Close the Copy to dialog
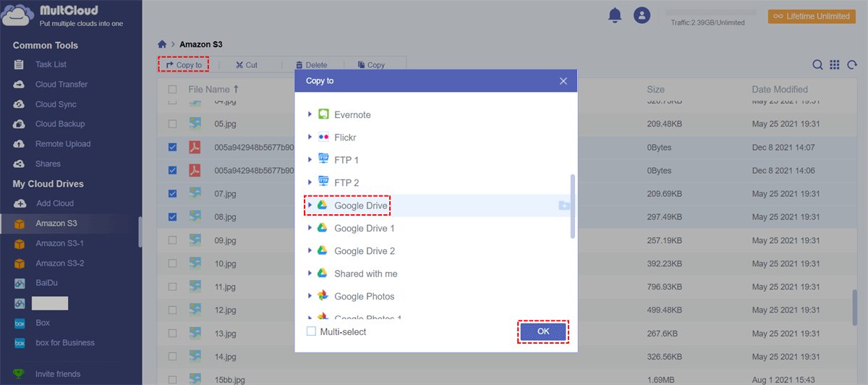Screen dimensions: 868x385 point(563,81)
